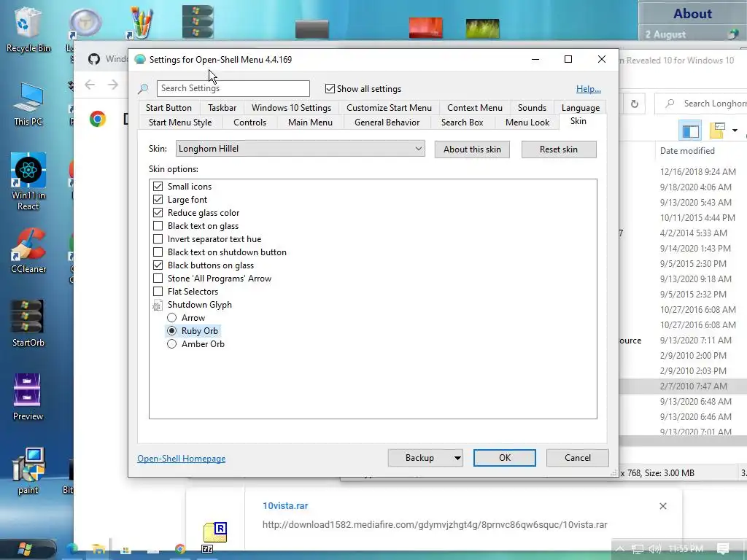This screenshot has height=560, width=747.
Task: Open the red wallpaper desktop thumbnail
Action: point(425,28)
